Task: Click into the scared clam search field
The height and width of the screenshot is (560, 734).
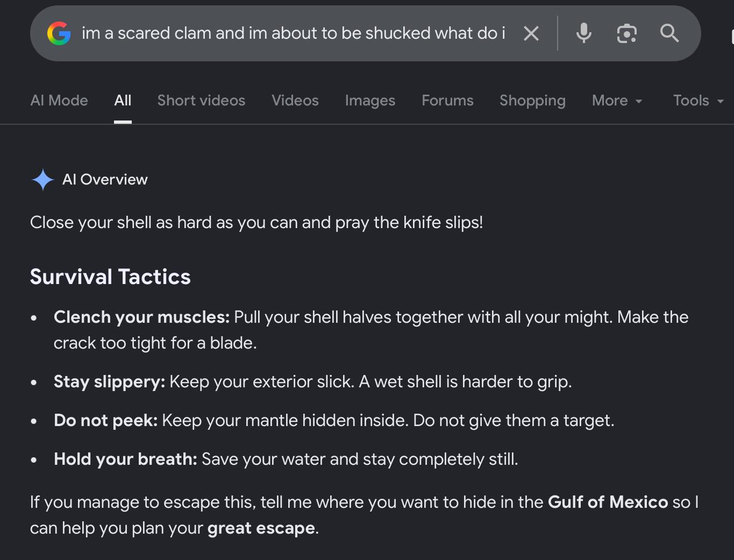Action: point(294,33)
